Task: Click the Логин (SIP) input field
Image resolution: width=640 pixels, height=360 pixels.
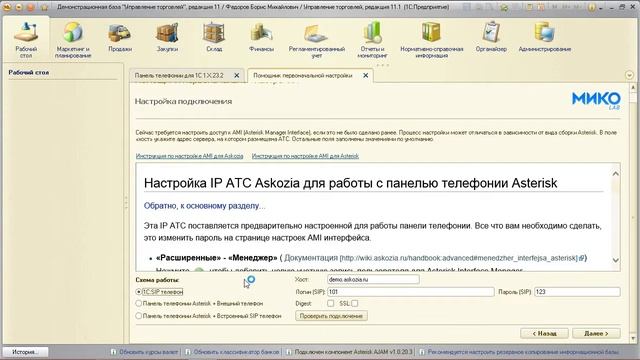Action: 411,292
